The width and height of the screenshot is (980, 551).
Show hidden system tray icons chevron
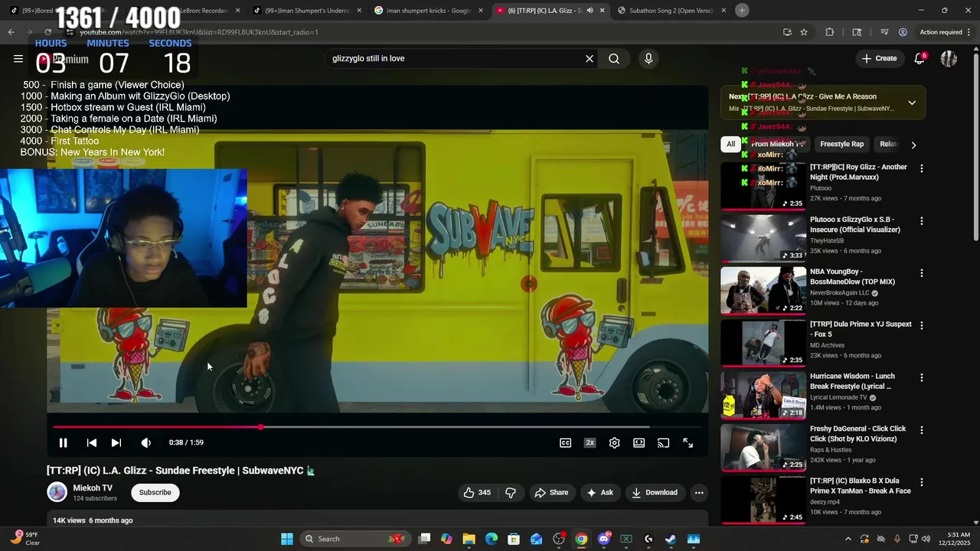coord(848,539)
